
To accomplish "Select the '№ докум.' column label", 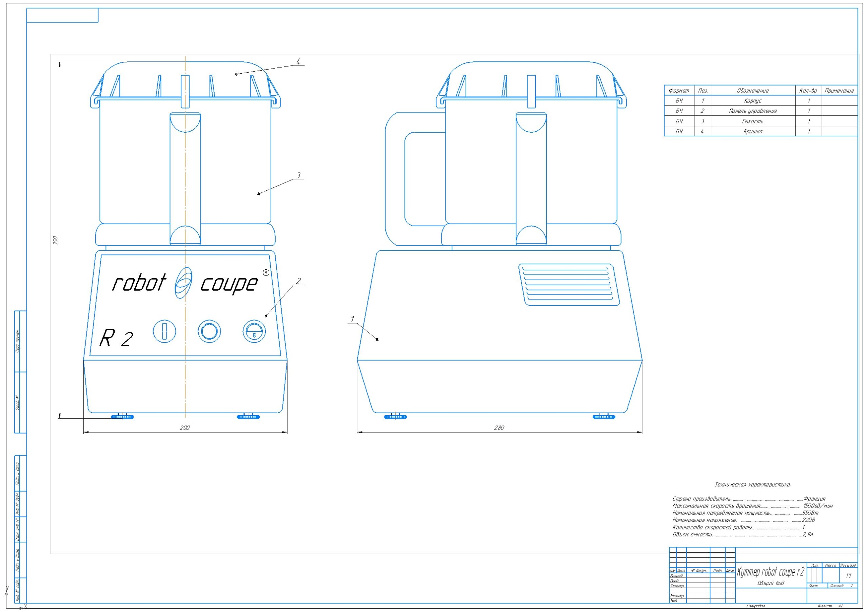I will (698, 571).
